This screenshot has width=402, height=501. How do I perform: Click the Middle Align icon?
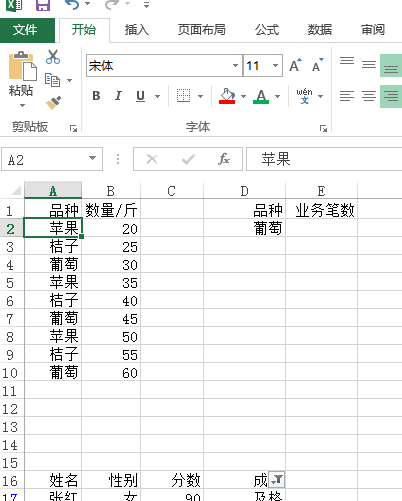pos(369,64)
